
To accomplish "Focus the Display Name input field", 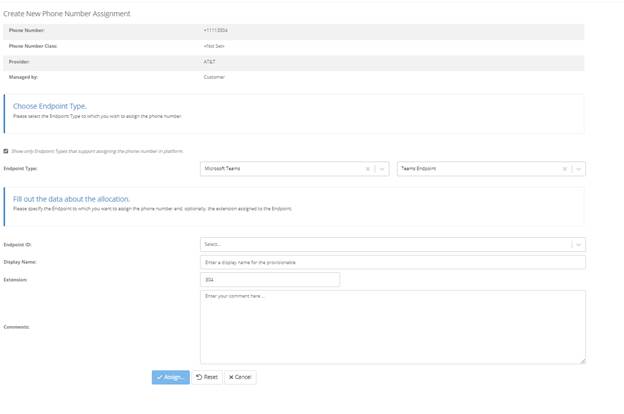I will pyautogui.click(x=393, y=262).
